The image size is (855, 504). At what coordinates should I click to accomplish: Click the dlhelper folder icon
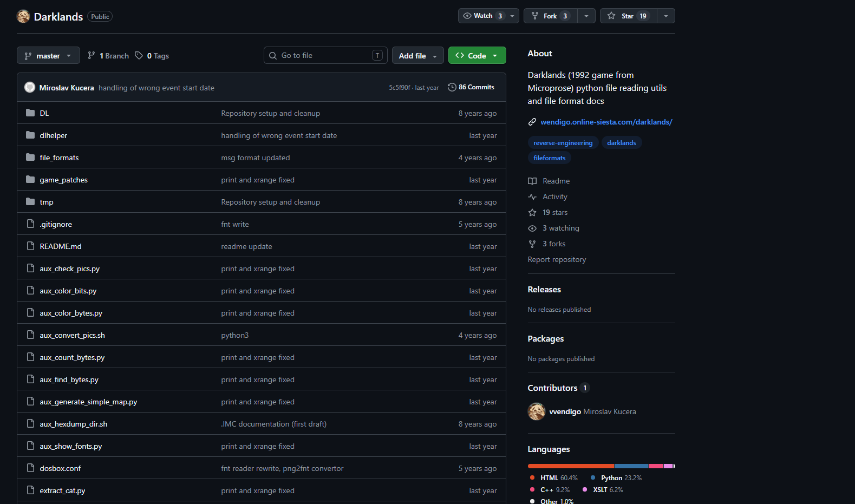30,135
